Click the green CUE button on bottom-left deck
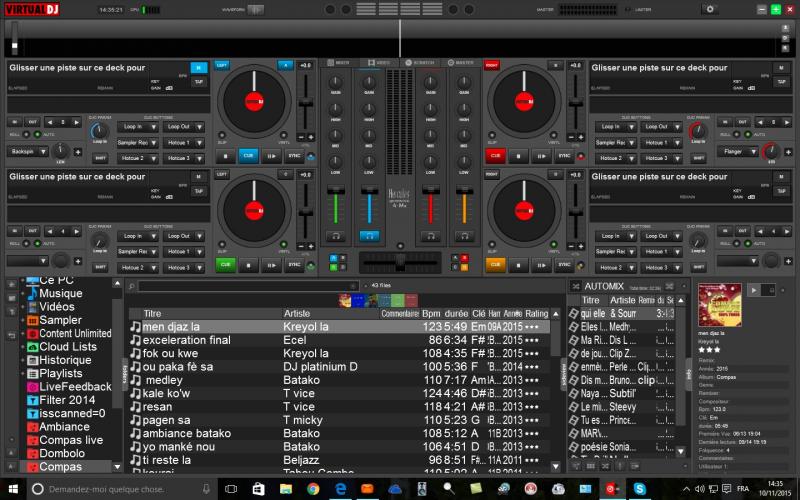 (x=226, y=265)
